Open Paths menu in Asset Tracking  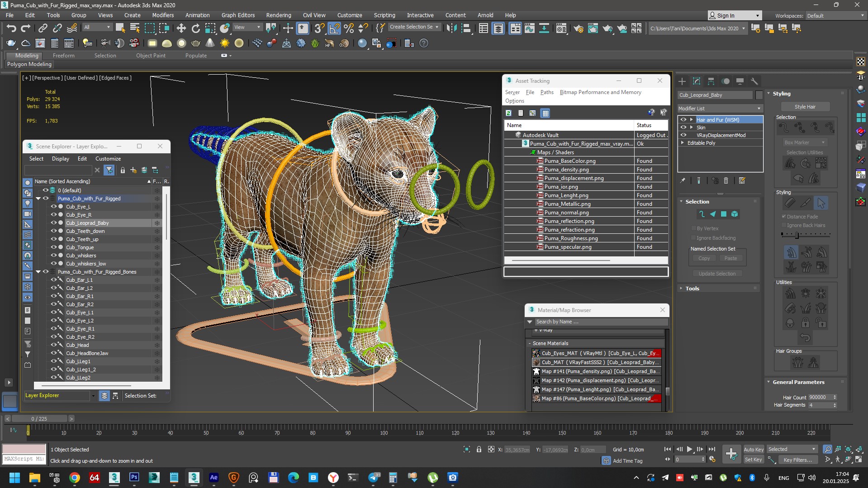546,92
